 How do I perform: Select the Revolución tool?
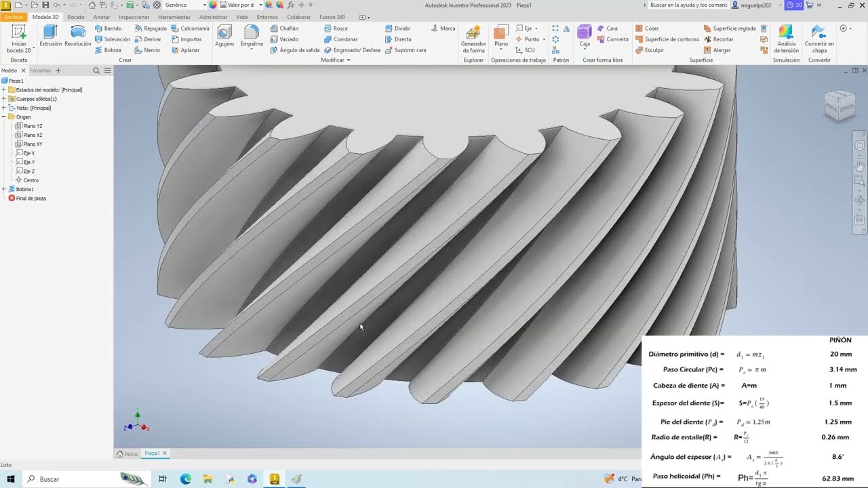point(78,37)
